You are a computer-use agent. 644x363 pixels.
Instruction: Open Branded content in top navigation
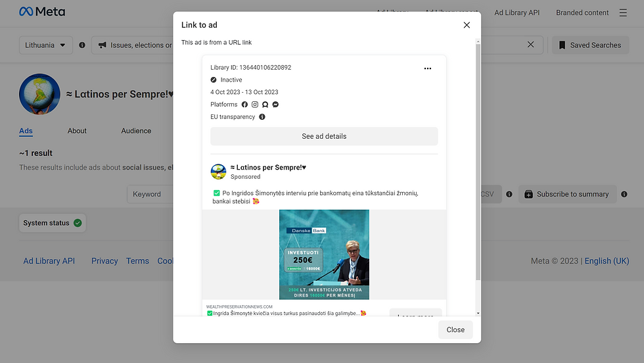click(582, 12)
